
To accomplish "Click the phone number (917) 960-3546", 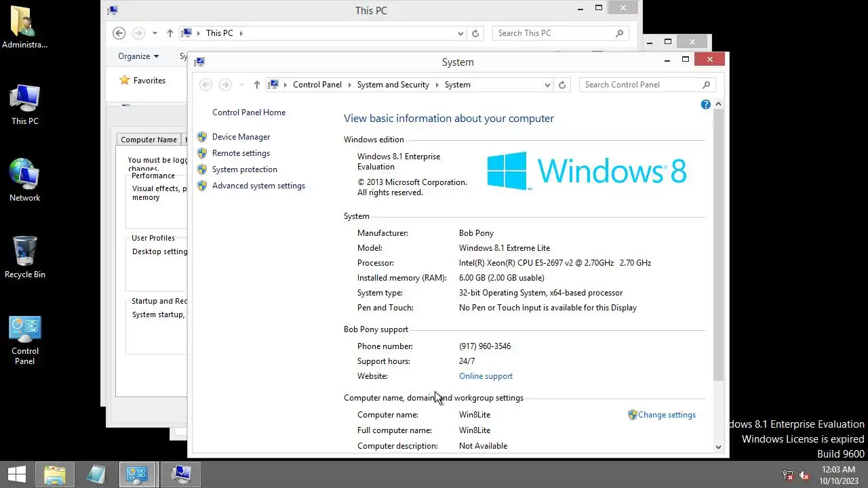I will coord(485,346).
